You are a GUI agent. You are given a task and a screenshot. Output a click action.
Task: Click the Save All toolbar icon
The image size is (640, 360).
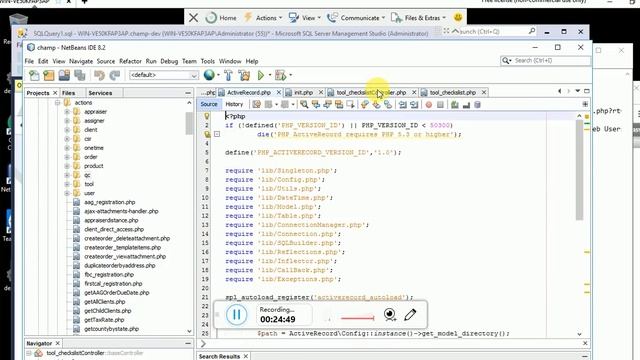[x=80, y=75]
